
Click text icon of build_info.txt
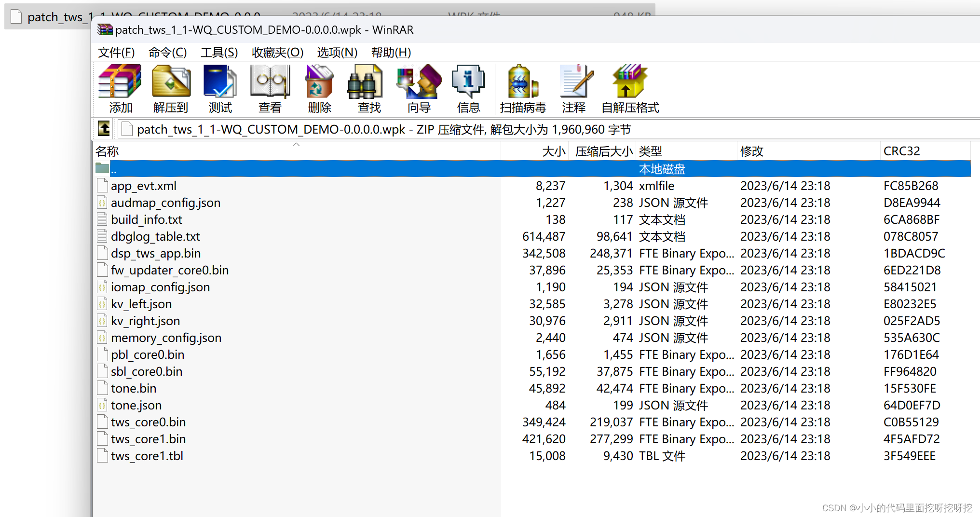[x=102, y=219]
